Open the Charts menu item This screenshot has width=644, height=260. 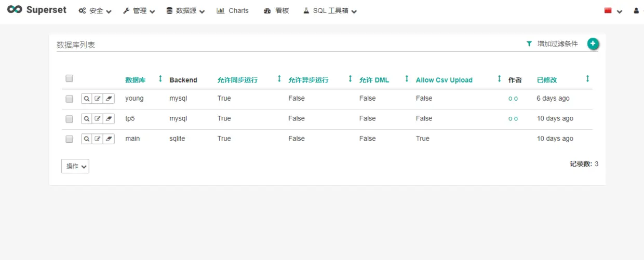(233, 10)
